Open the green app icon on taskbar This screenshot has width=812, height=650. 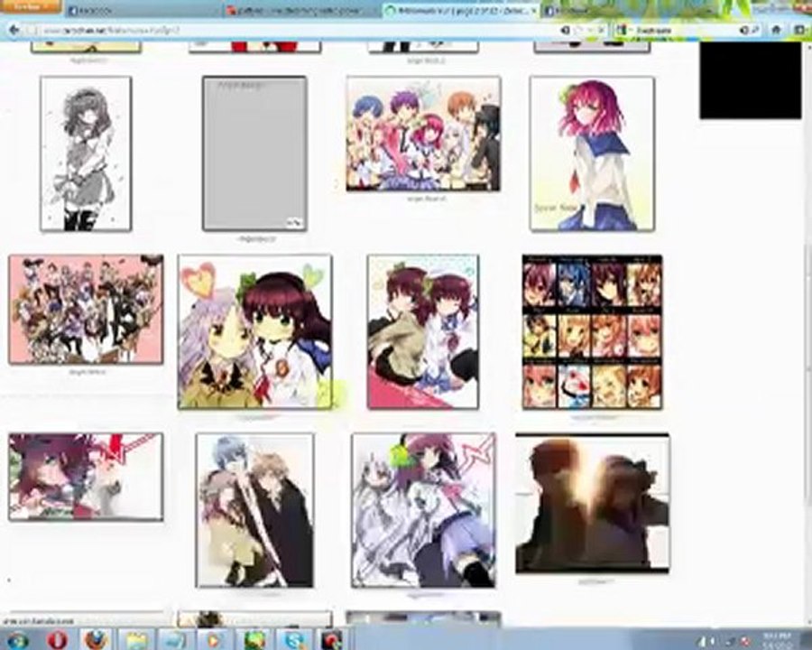(x=254, y=640)
